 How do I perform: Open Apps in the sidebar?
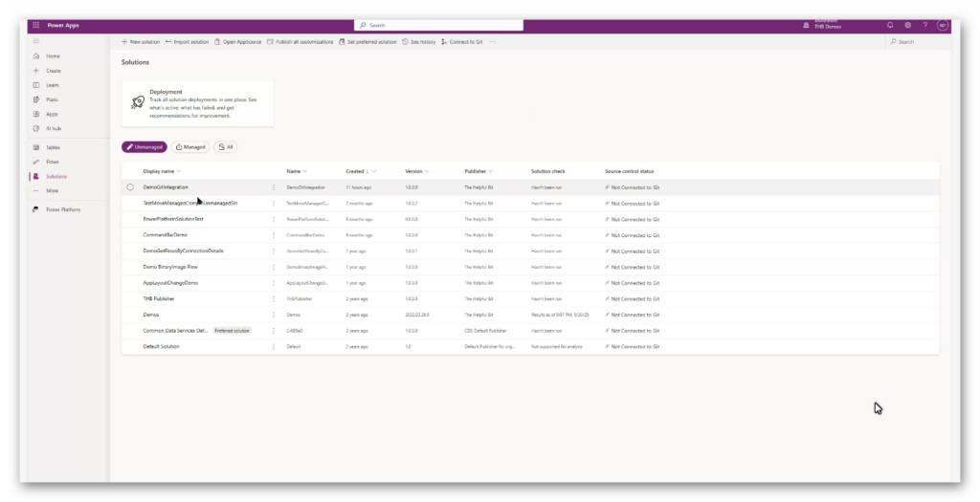[x=54, y=114]
